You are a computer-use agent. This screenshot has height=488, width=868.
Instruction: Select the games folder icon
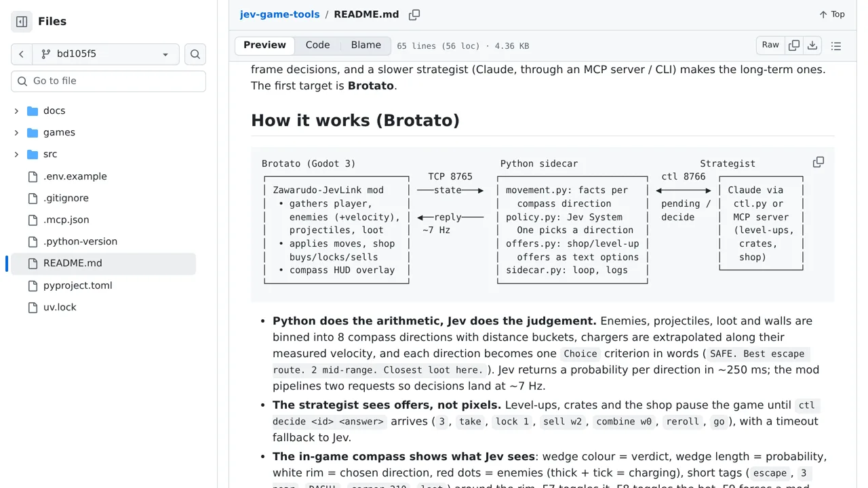[33, 133]
